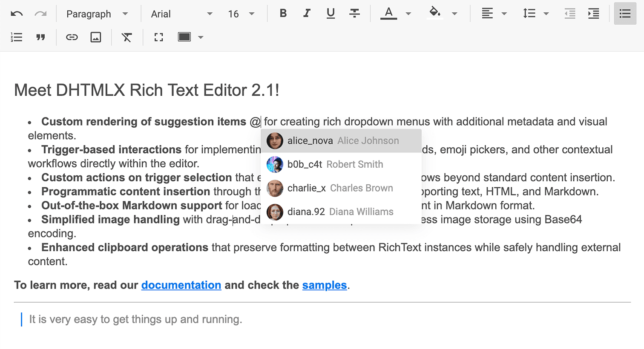Toggle blockquote formatting
Image resolution: width=644 pixels, height=349 pixels.
[x=40, y=37]
